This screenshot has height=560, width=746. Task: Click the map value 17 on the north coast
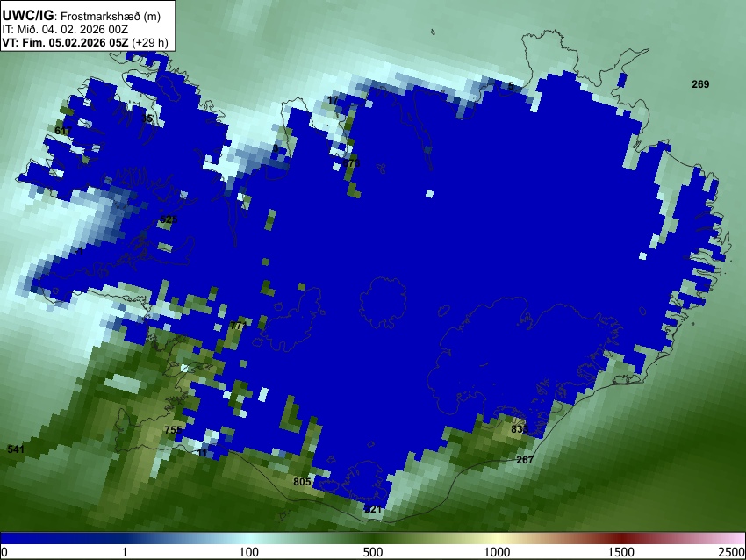pyautogui.click(x=333, y=100)
